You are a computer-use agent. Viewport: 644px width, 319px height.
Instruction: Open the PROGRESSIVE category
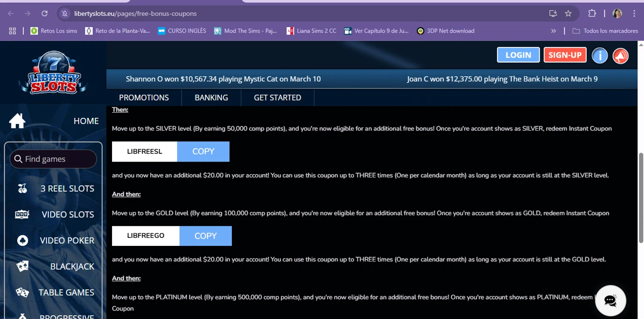(67, 317)
